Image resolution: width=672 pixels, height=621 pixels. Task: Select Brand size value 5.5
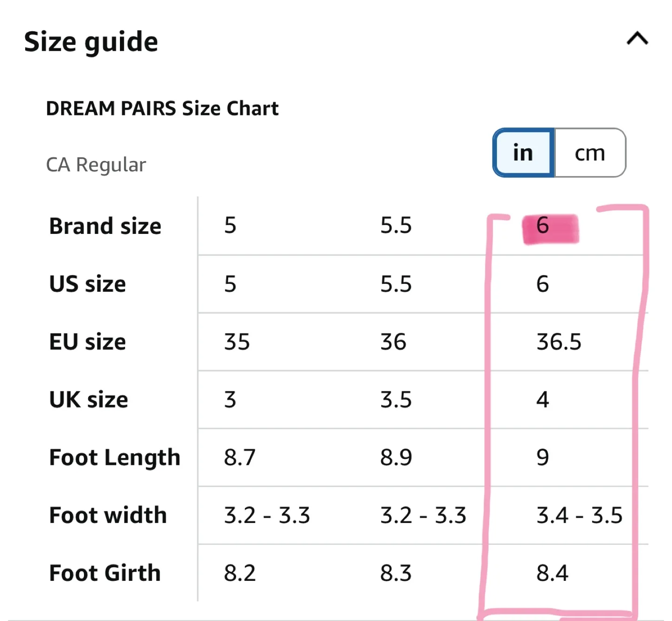396,226
